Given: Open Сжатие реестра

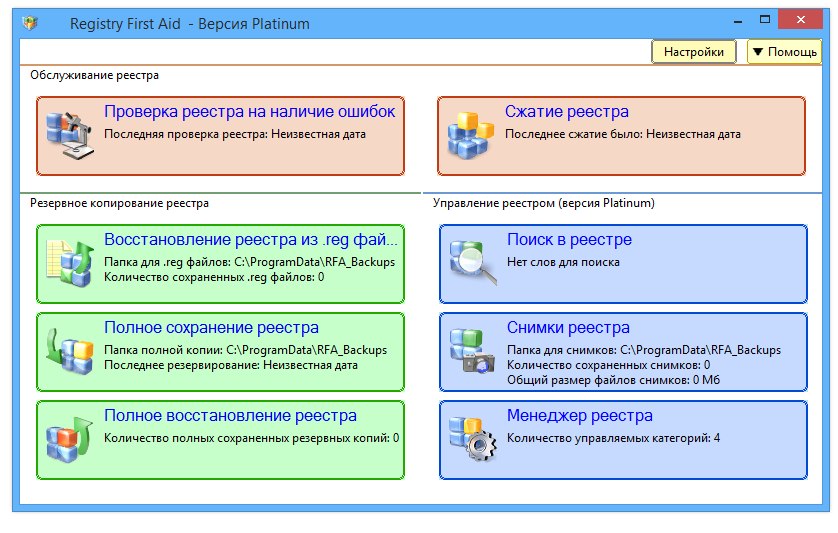Looking at the screenshot, I should (621, 136).
